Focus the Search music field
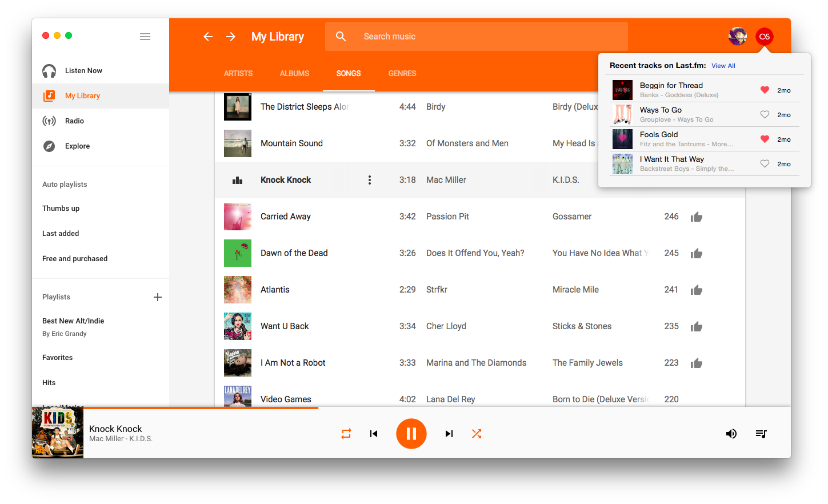Viewport: 828px width, 504px height. [477, 37]
